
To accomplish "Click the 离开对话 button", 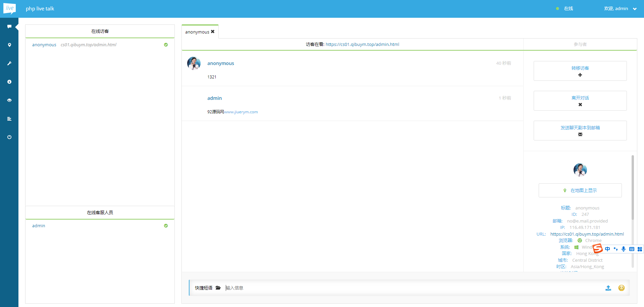I will coord(580,101).
